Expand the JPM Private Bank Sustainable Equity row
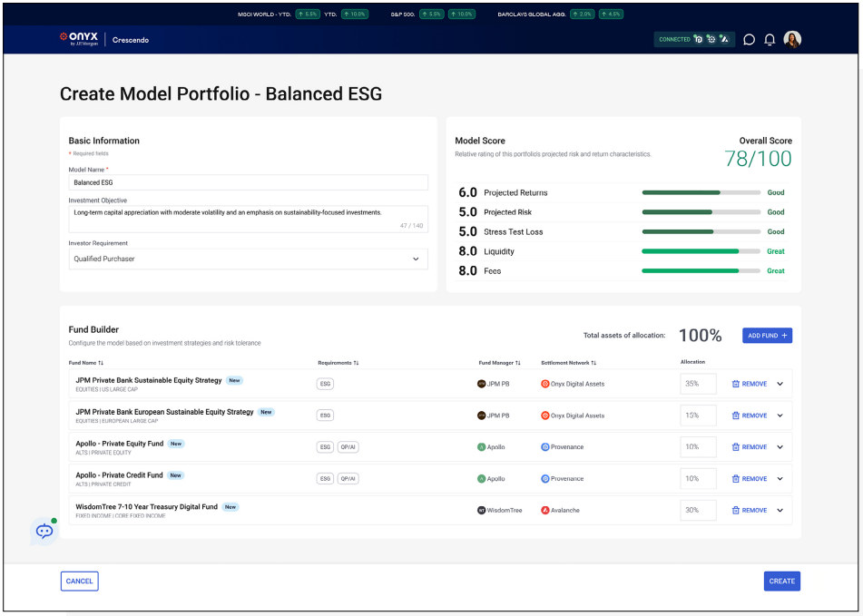 tap(780, 384)
